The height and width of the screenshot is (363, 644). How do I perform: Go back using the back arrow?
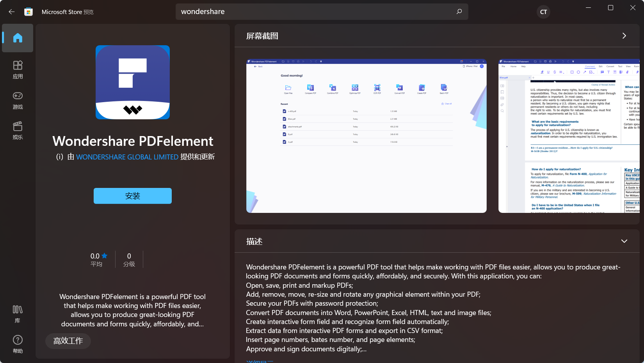click(12, 12)
